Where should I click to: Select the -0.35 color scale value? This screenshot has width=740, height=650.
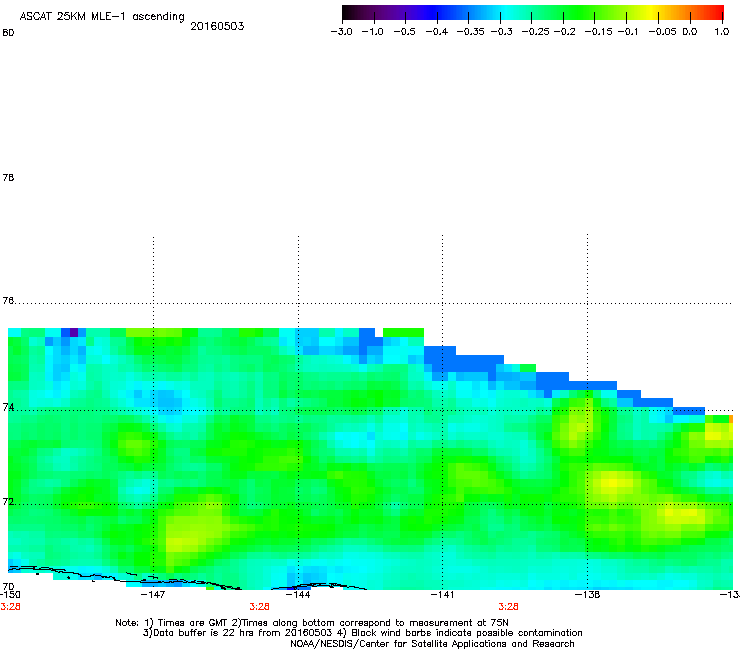click(470, 32)
